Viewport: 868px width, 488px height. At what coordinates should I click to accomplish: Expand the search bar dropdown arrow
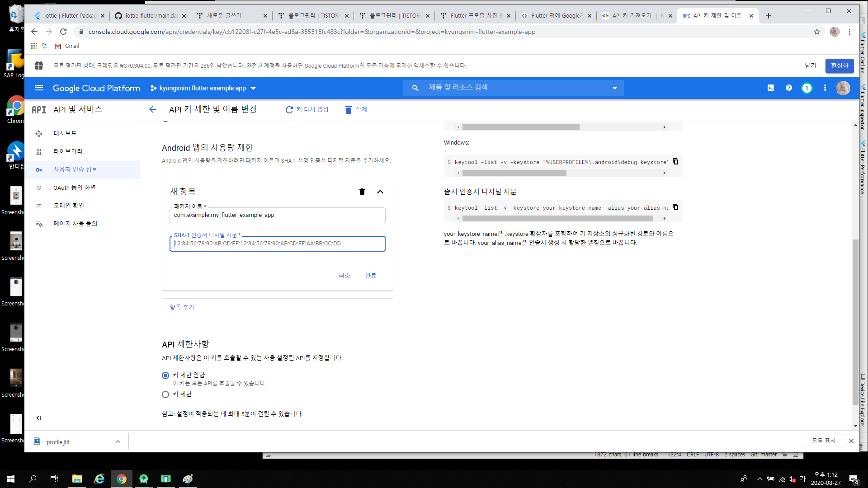[614, 88]
